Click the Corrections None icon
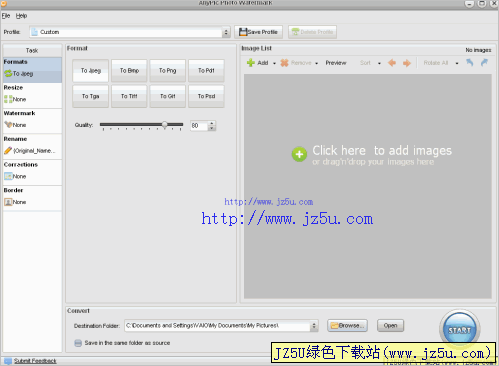Viewport: 499px width, 366px height. point(8,176)
